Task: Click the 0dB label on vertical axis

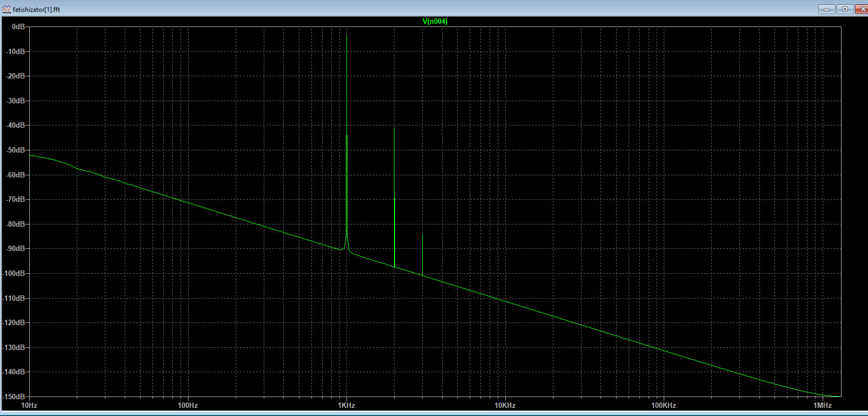Action: click(x=18, y=27)
